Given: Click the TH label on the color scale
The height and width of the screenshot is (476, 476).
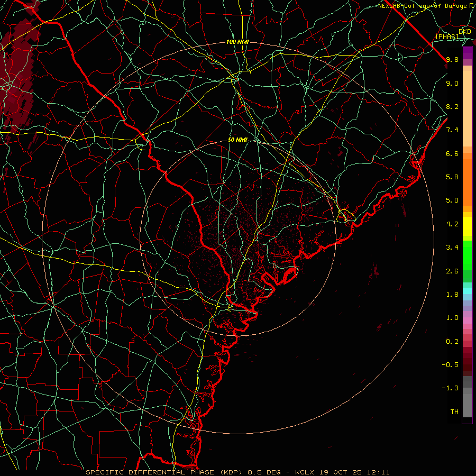Looking at the screenshot, I should click(x=454, y=412).
